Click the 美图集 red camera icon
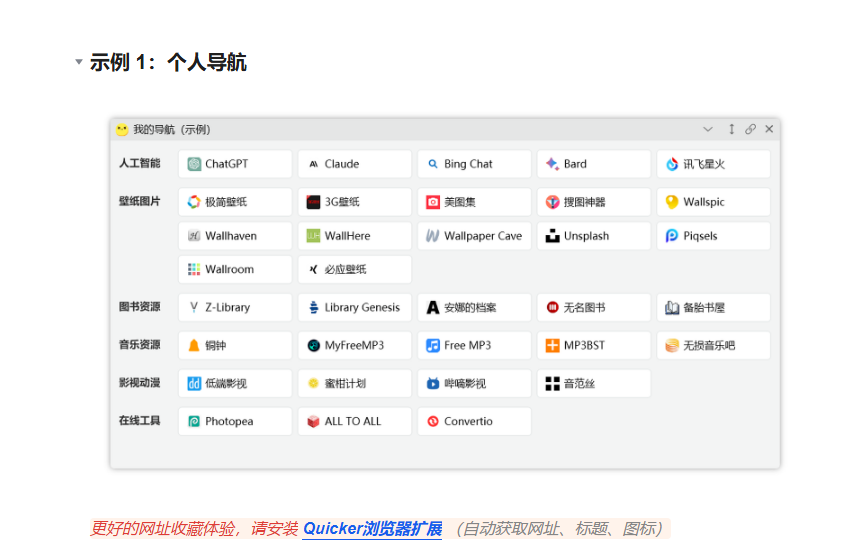841x558 pixels. point(433,202)
